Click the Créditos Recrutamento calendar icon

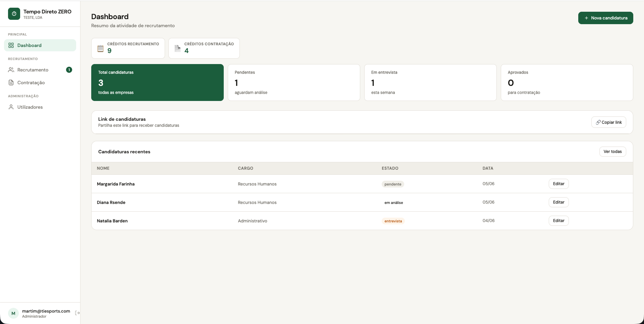coord(100,48)
